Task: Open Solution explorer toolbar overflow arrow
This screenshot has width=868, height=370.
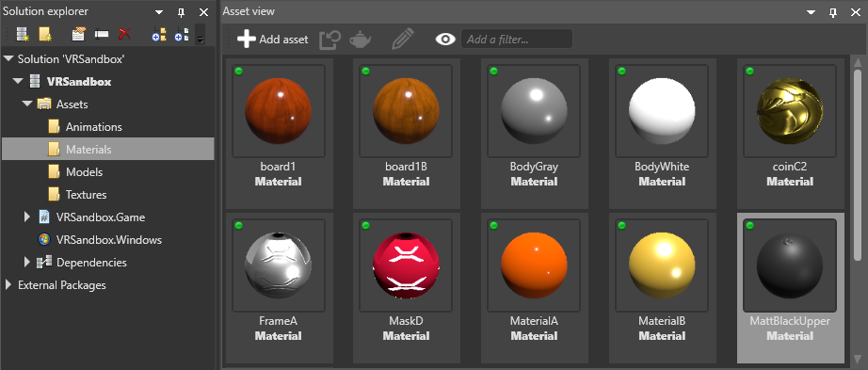Action: coord(201,39)
